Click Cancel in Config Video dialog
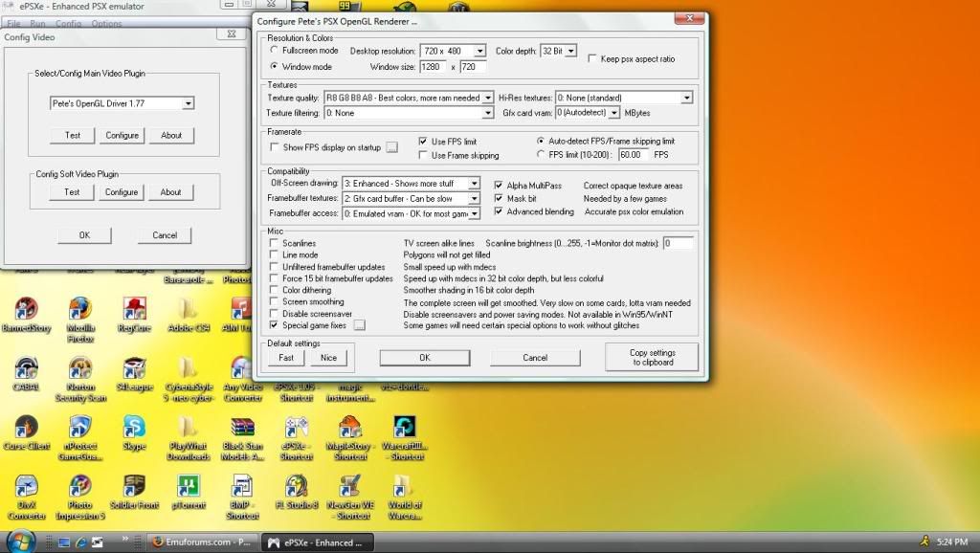 click(165, 235)
